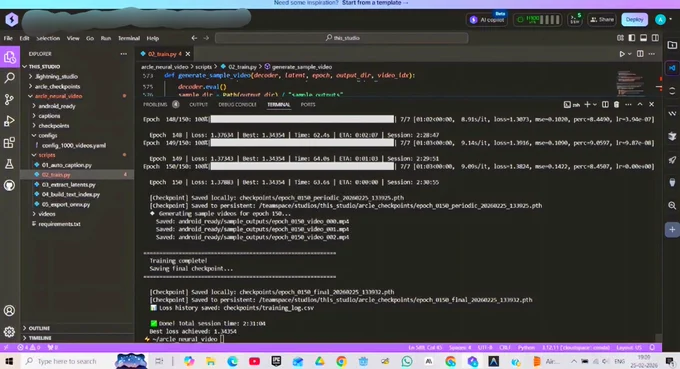
Task: Open the Terminal menu
Action: click(x=129, y=38)
